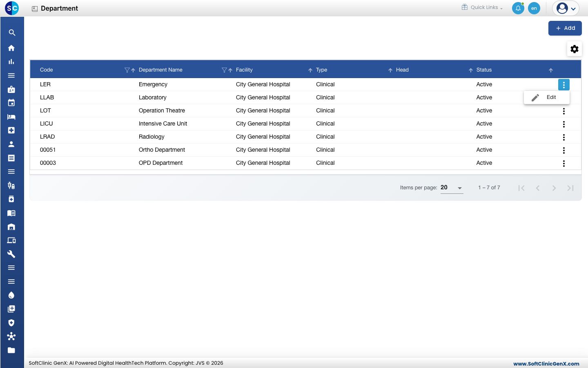Open the stacked plus-box icon
This screenshot has width=588, height=368.
(x=11, y=309)
